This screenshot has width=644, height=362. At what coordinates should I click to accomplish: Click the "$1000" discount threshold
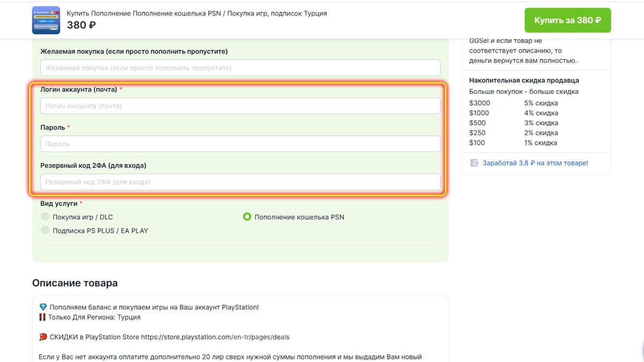pos(479,113)
